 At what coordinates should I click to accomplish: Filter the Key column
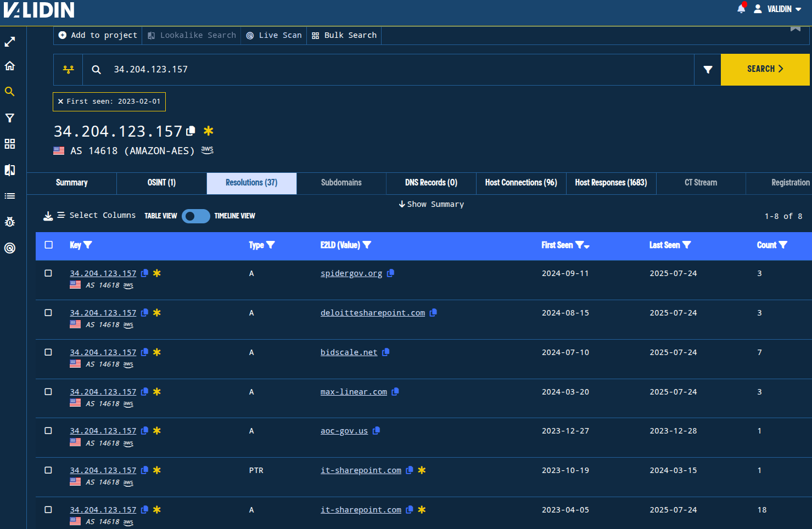[x=88, y=245]
